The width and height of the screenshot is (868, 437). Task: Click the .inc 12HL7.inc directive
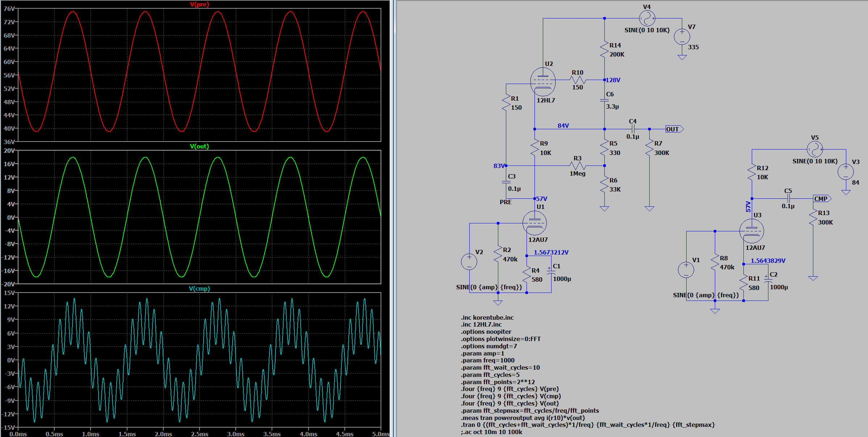(x=481, y=324)
